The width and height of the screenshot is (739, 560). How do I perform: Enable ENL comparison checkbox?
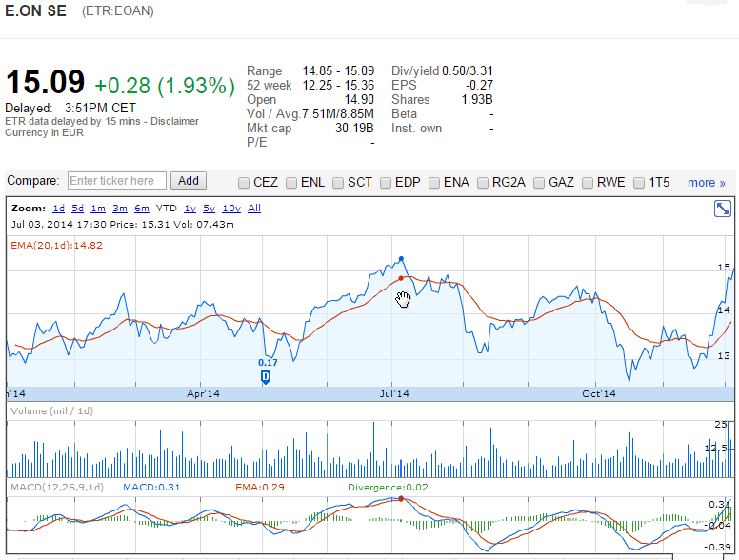[291, 183]
